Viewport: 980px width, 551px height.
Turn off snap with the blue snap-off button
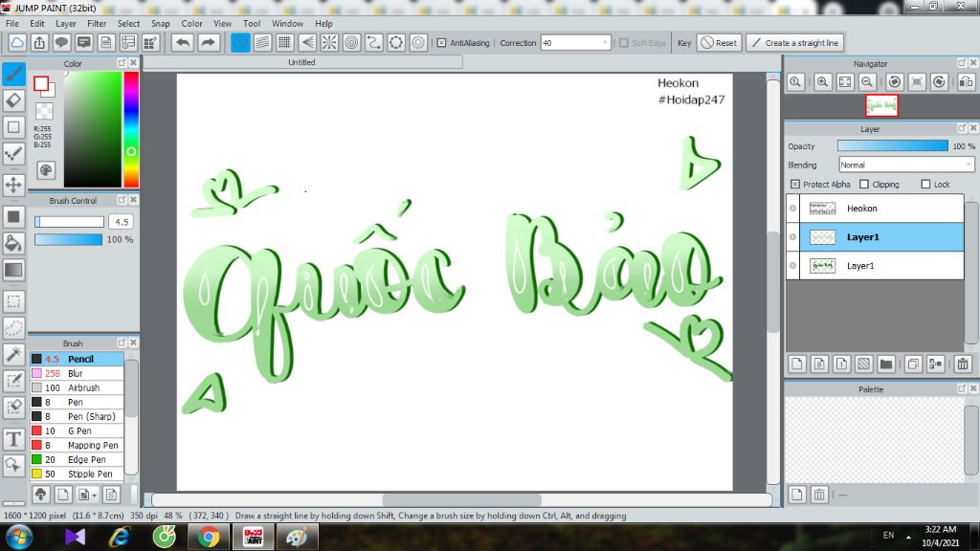pyautogui.click(x=240, y=42)
